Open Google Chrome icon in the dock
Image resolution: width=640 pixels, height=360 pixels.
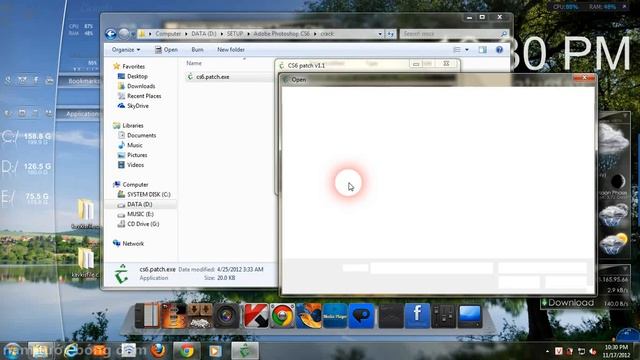(282, 316)
